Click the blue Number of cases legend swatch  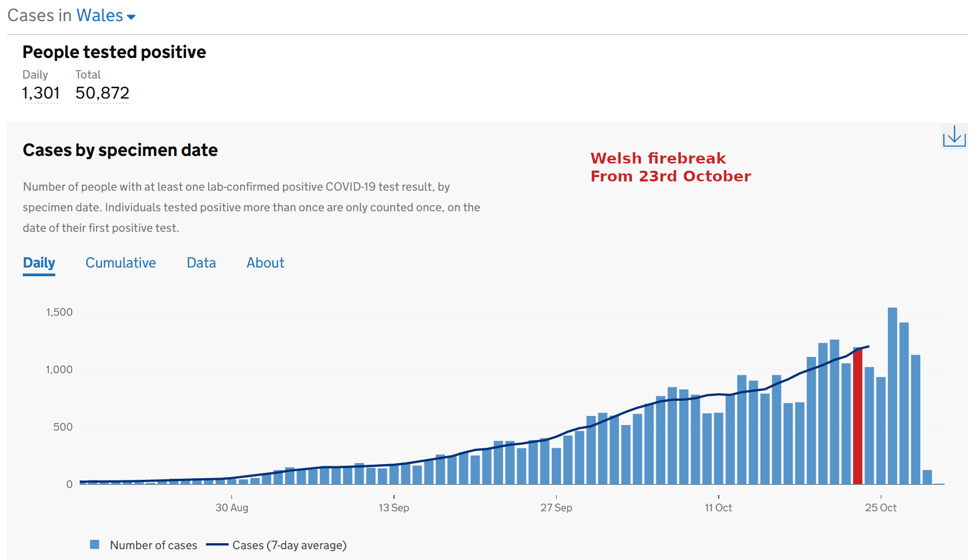coord(95,544)
